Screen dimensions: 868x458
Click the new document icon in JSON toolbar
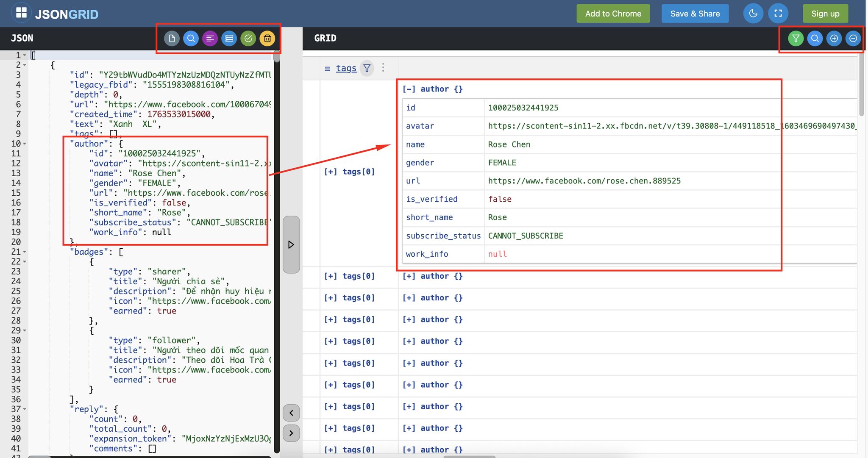point(172,39)
